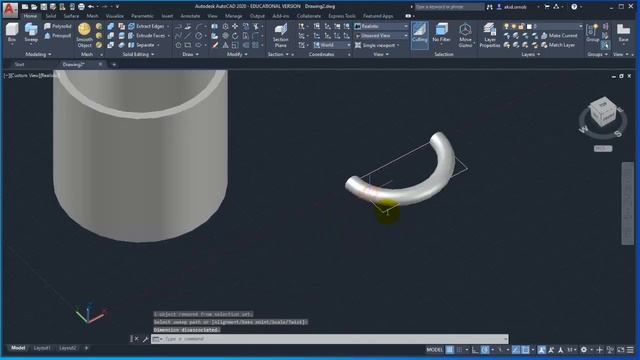Click the Open file quick access icon
640x360 pixels.
[x=34, y=7]
